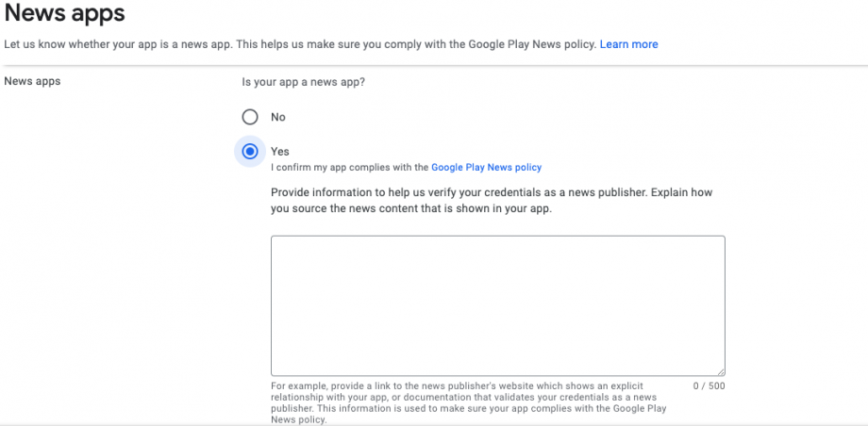Click "you source the news content" instruction line
The width and height of the screenshot is (868, 426).
point(410,208)
